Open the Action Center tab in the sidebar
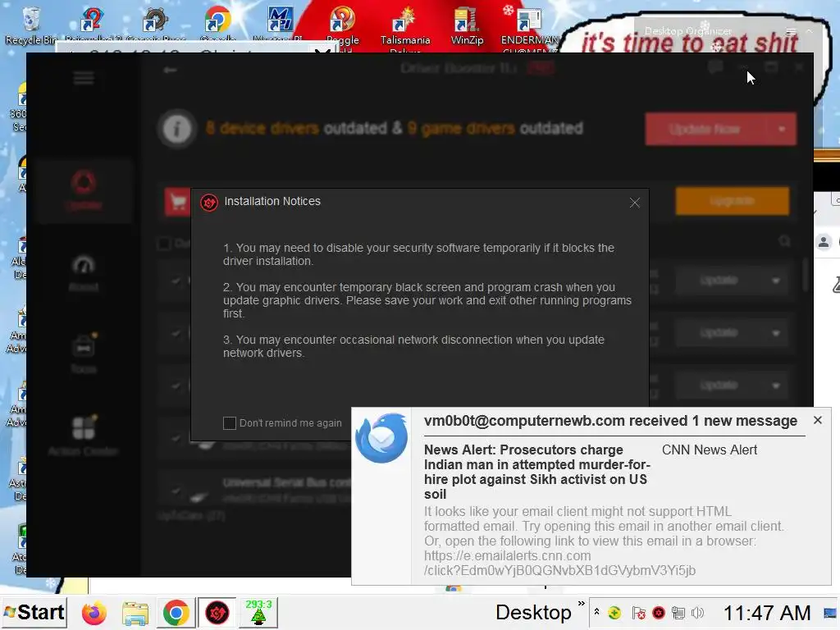This screenshot has width=840, height=630. tap(84, 436)
